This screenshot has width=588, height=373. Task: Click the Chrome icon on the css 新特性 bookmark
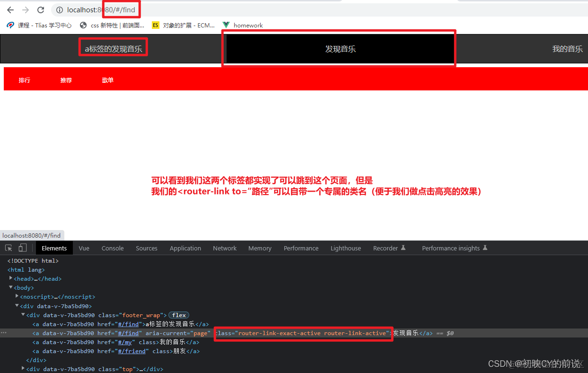click(84, 25)
